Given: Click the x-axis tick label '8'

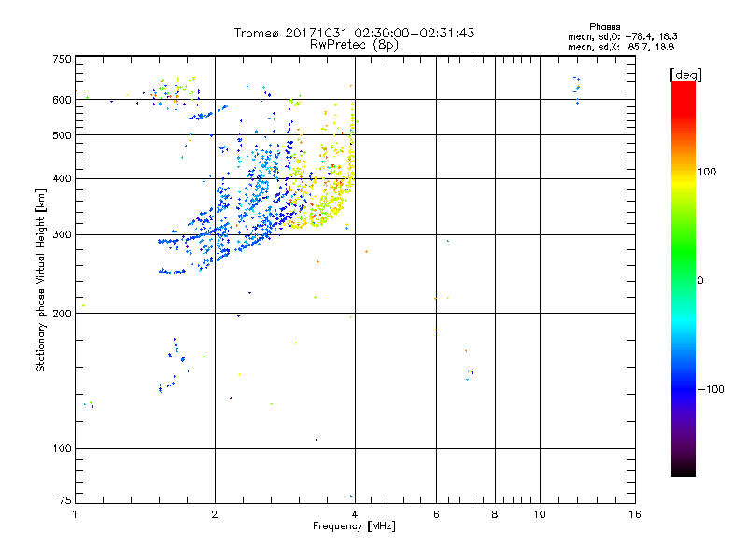Looking at the screenshot, I should click(x=495, y=514).
